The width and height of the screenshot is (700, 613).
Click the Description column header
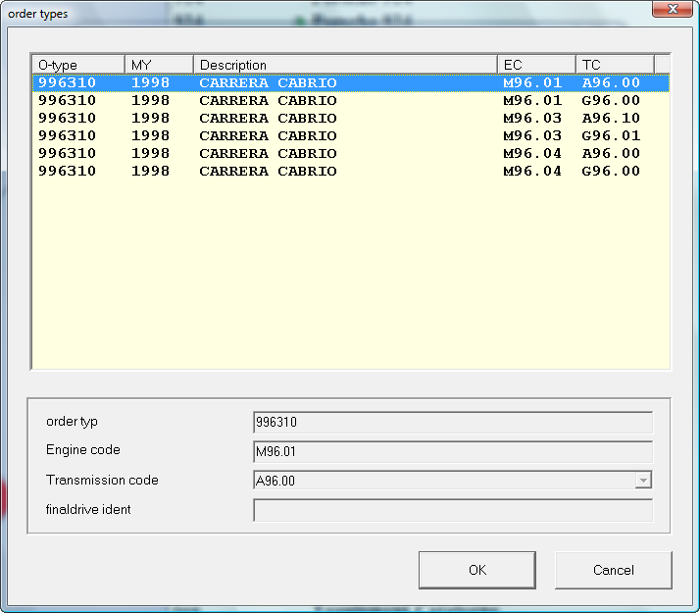click(345, 65)
